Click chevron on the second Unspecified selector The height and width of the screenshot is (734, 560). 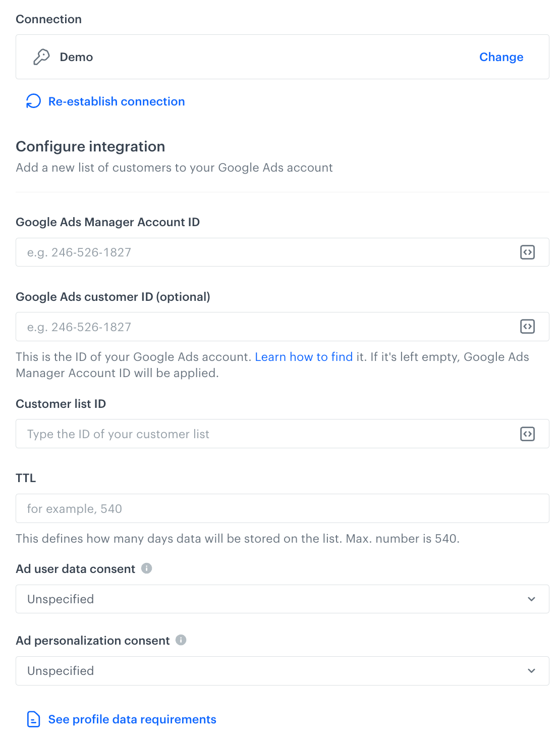pos(531,670)
